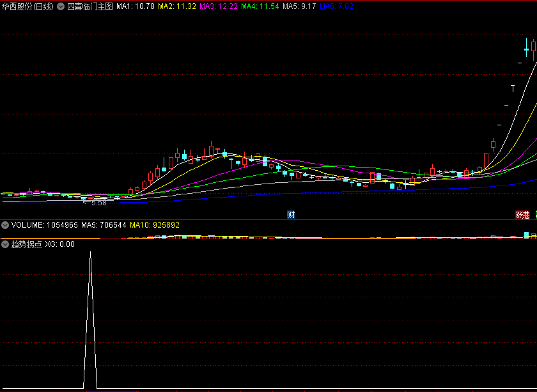537x392 pixels.
Task: Click the XG: 0.00 indicator value
Action: 60,244
